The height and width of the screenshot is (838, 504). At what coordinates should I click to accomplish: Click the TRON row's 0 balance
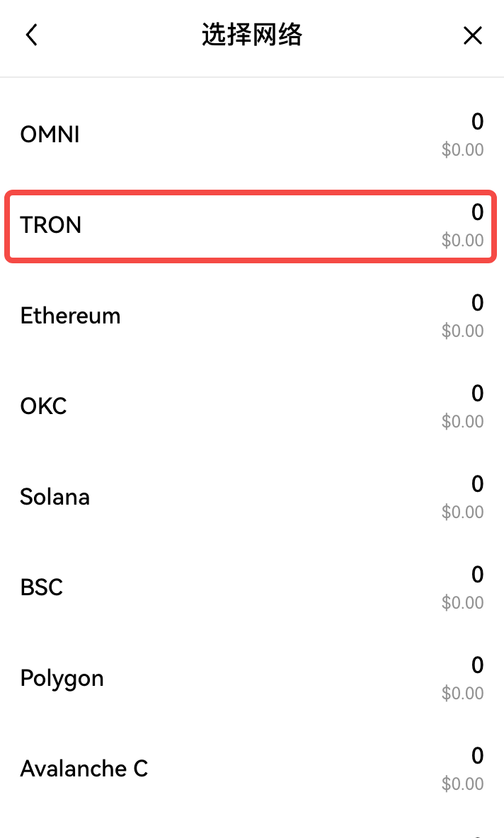click(477, 212)
